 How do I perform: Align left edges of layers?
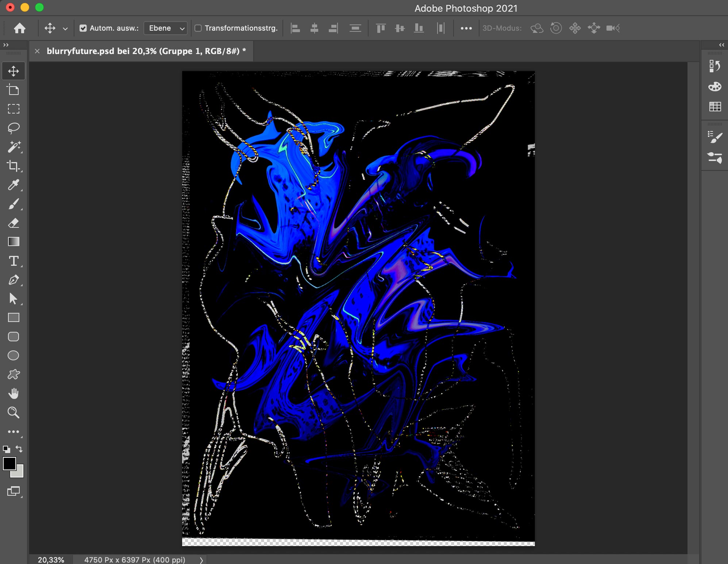[295, 28]
